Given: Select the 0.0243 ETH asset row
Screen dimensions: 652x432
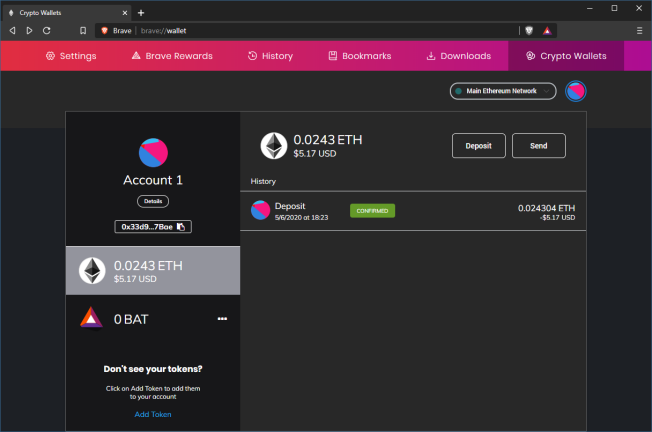Looking at the screenshot, I should pyautogui.click(x=153, y=271).
